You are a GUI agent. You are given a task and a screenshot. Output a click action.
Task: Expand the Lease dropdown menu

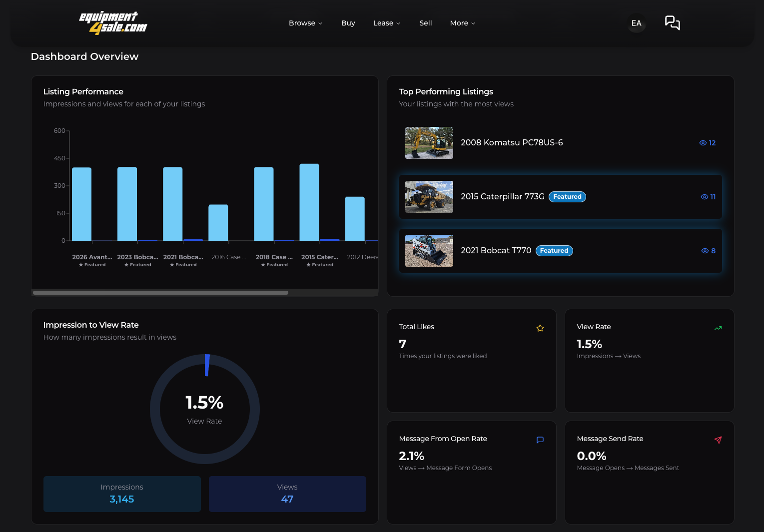(x=386, y=23)
